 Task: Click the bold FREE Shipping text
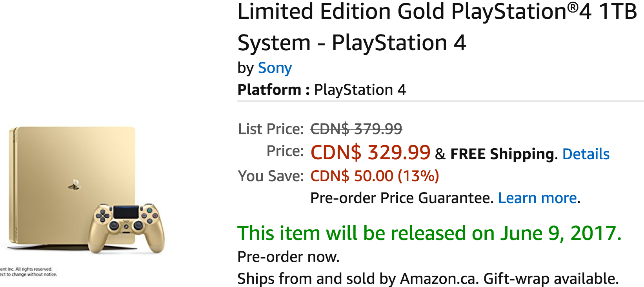tap(502, 154)
